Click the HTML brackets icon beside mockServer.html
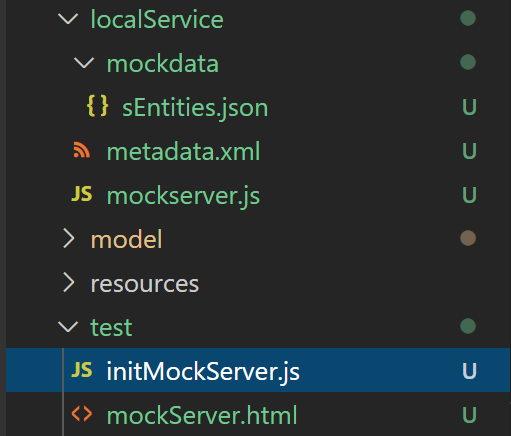The width and height of the screenshot is (511, 436). coord(82,414)
